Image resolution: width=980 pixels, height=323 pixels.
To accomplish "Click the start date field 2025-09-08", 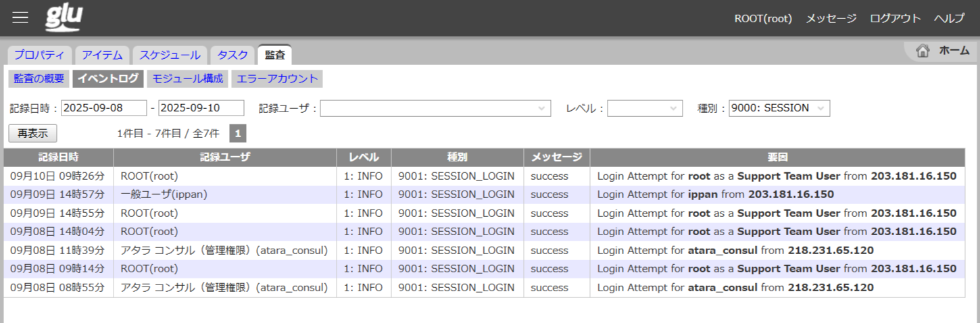I will click(x=104, y=108).
